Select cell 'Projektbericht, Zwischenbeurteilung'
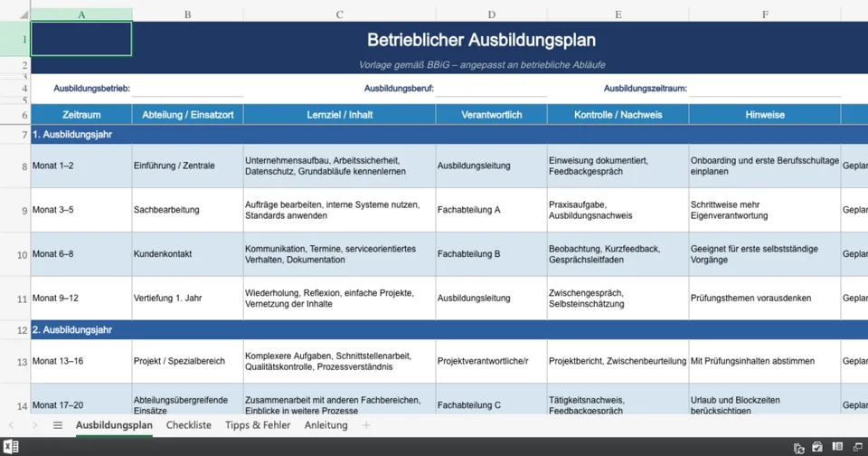The height and width of the screenshot is (456, 868). pyautogui.click(x=618, y=361)
